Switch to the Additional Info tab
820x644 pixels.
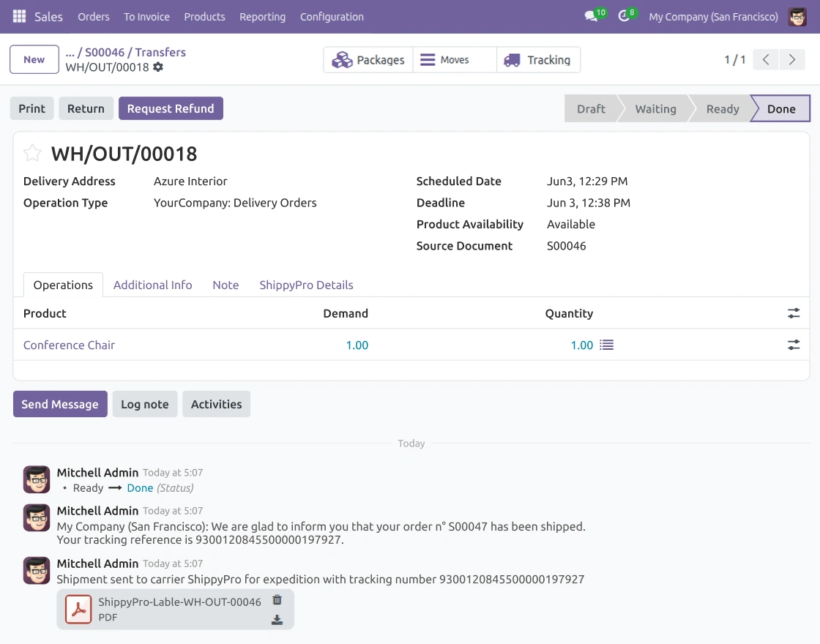(153, 285)
